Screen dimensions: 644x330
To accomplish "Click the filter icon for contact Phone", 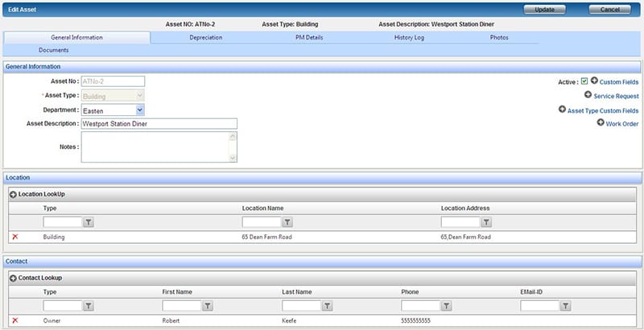I will 446,306.
